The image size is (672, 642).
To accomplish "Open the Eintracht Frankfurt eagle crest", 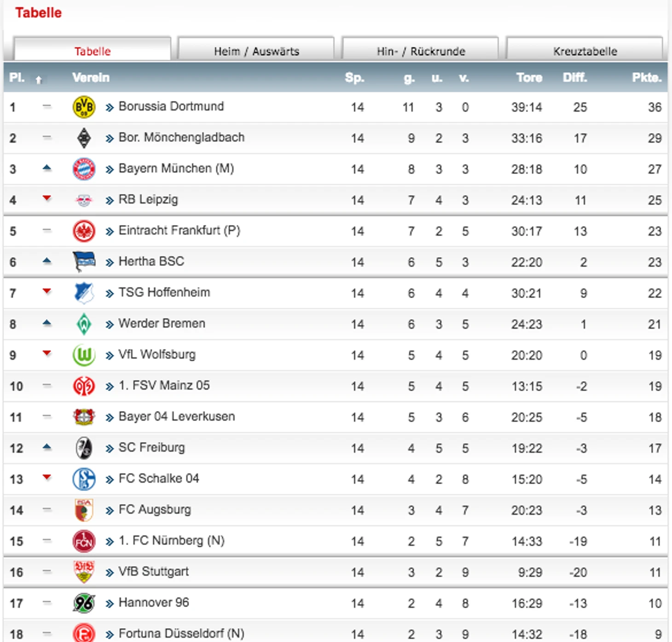I will (x=84, y=231).
